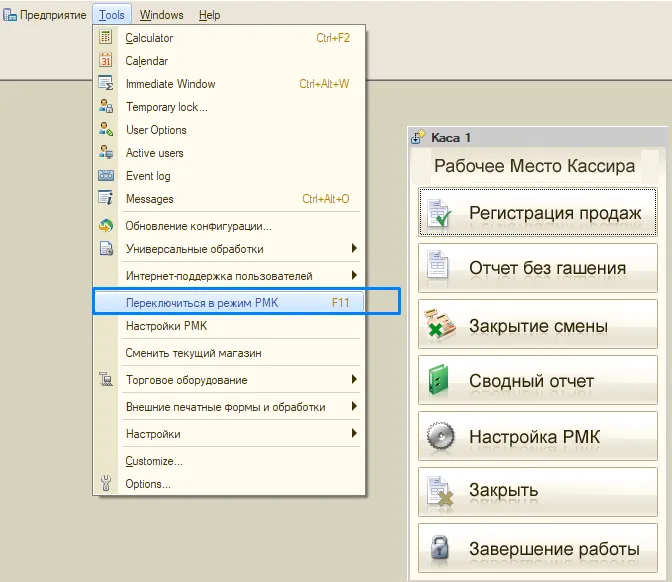
Task: Click the Calculator icon in Tools menu
Action: click(x=105, y=37)
